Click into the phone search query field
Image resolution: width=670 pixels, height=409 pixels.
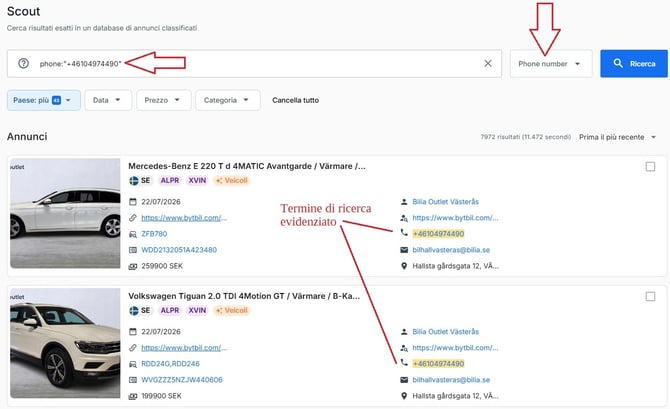tap(254, 64)
